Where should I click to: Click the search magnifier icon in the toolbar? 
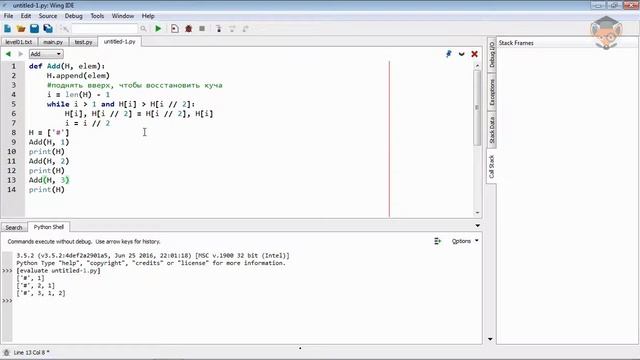point(143,29)
